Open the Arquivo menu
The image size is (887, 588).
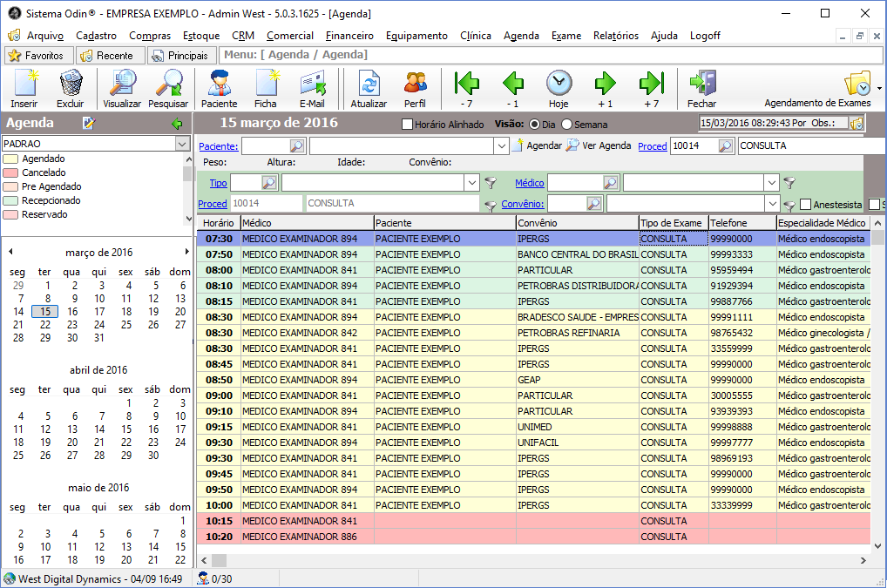click(x=44, y=36)
